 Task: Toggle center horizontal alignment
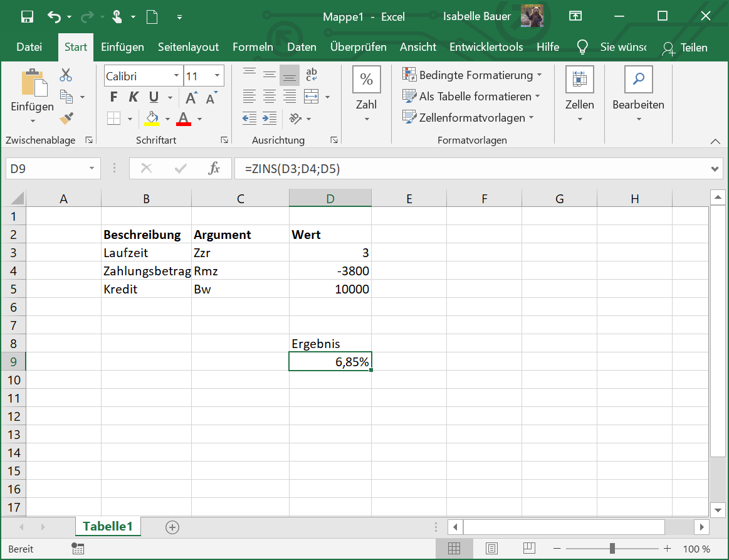tap(270, 97)
